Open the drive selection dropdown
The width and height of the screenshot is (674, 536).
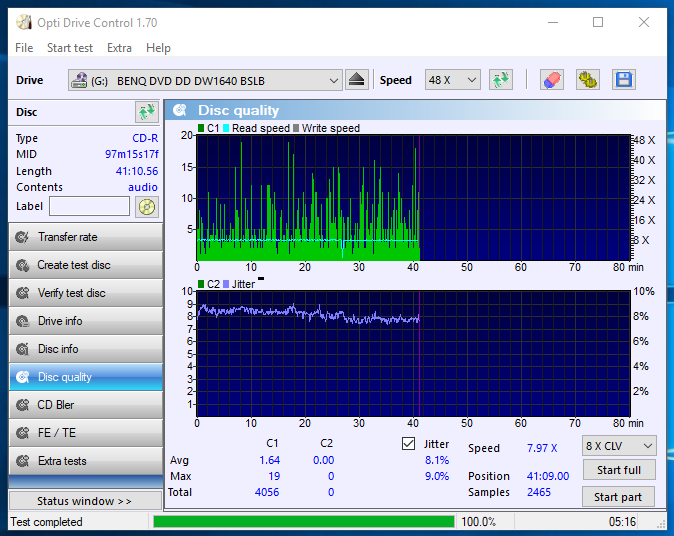pos(205,80)
